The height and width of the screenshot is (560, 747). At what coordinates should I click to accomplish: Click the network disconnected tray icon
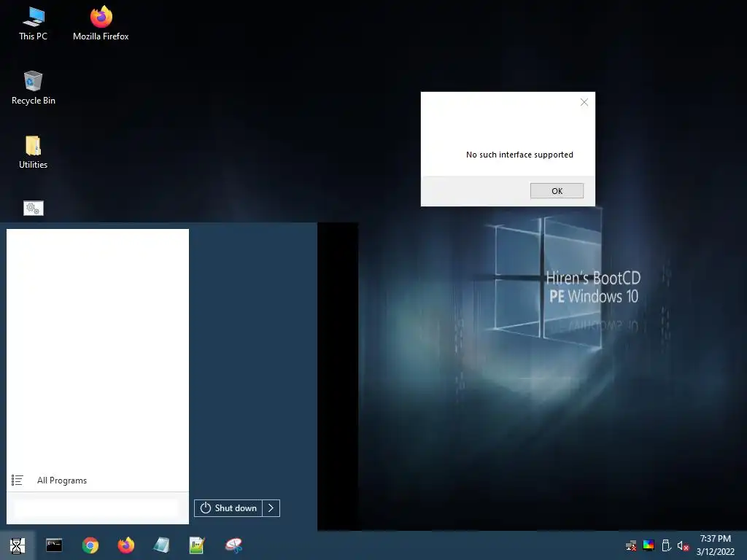pyautogui.click(x=631, y=545)
